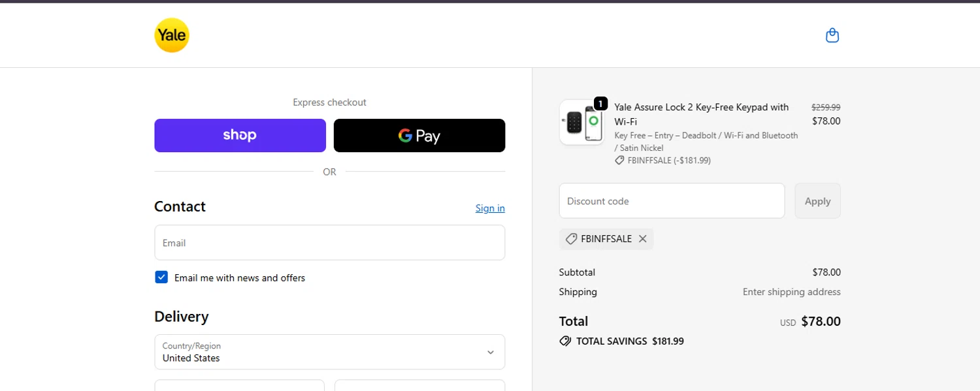Click the Yale logo

point(172,35)
